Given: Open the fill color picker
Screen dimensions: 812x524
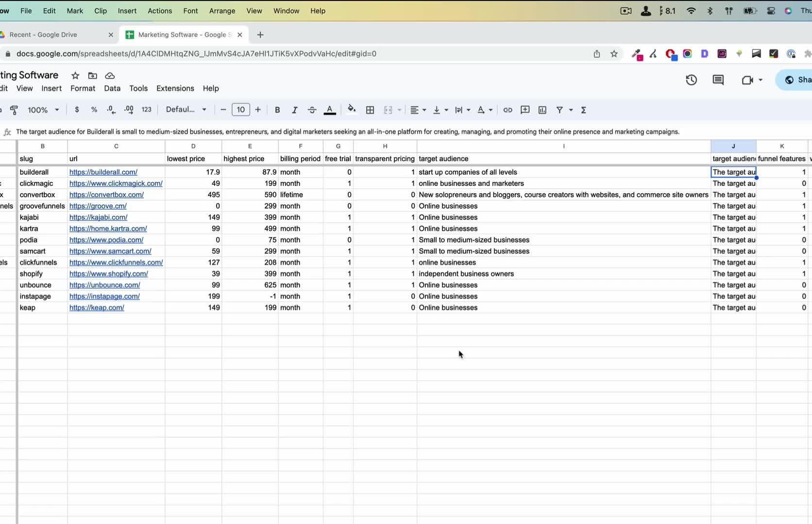Looking at the screenshot, I should 352,109.
